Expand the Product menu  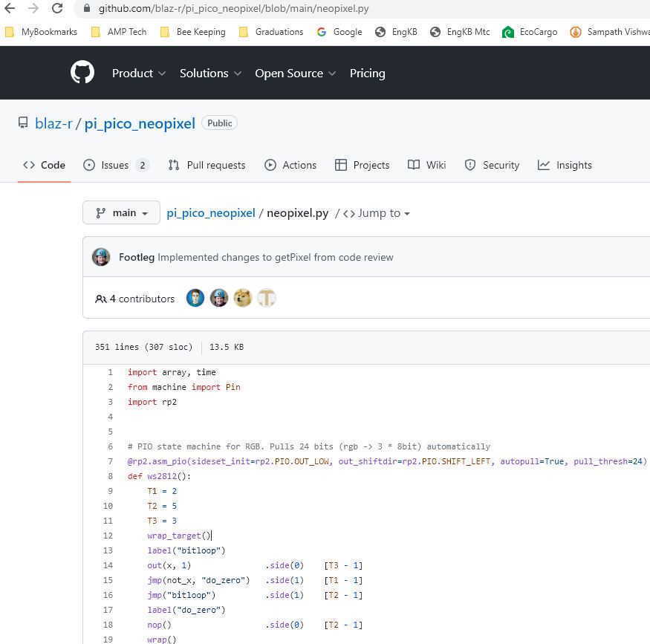(x=139, y=73)
